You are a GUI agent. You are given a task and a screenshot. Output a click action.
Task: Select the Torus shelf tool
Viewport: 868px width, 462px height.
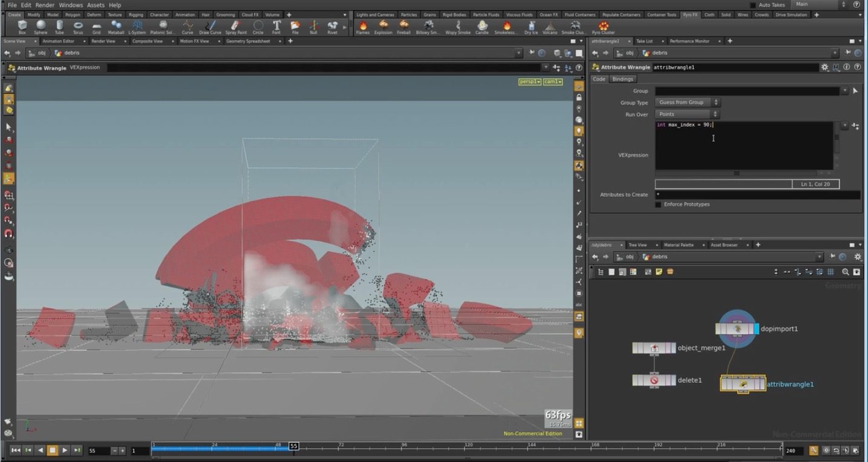click(78, 27)
